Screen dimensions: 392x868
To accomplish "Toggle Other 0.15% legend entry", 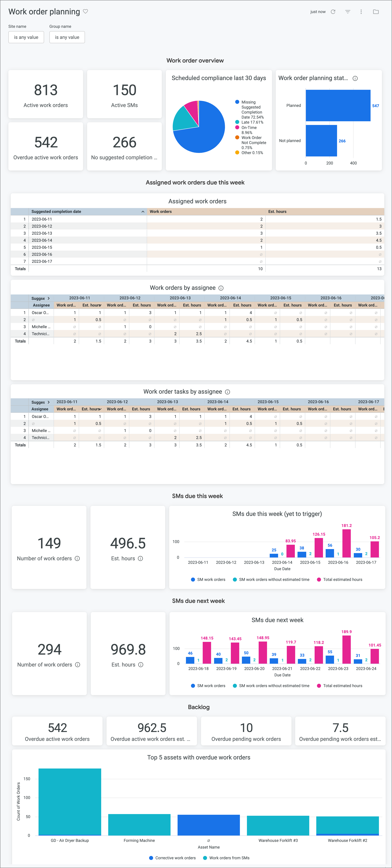I will pyautogui.click(x=249, y=153).
